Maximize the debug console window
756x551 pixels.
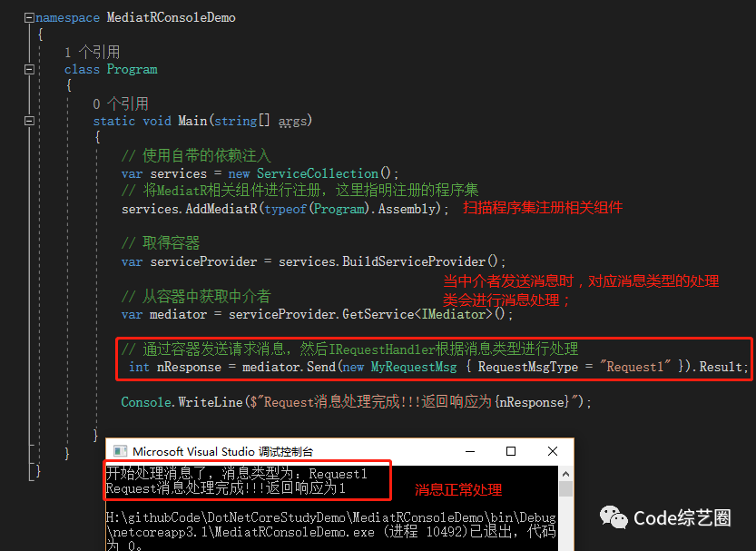511,451
